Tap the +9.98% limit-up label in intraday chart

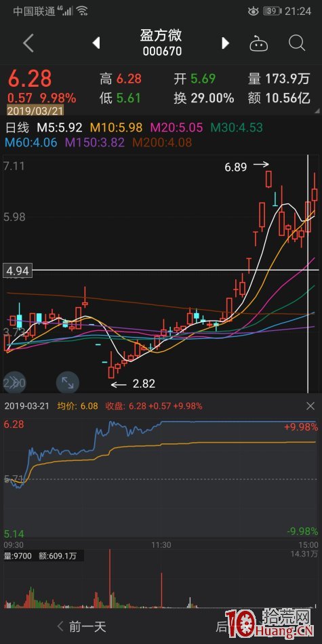click(301, 427)
